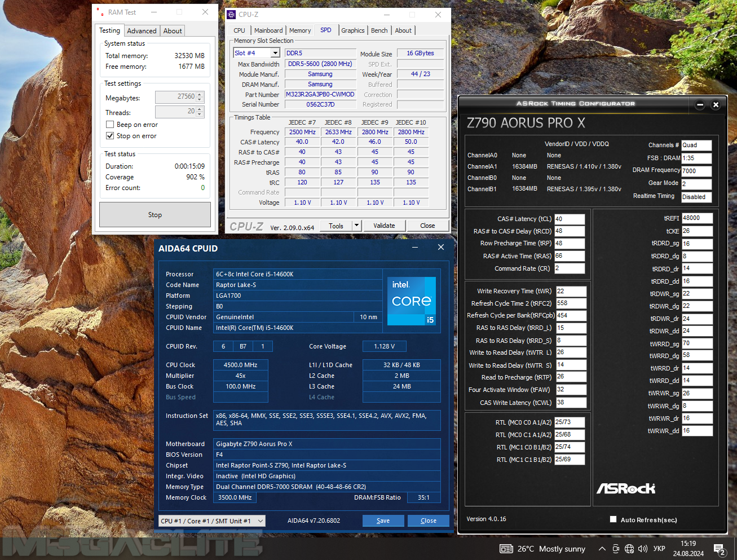This screenshot has width=737, height=560.
Task: Switch to the Bench tab in CPU-Z
Action: [379, 30]
